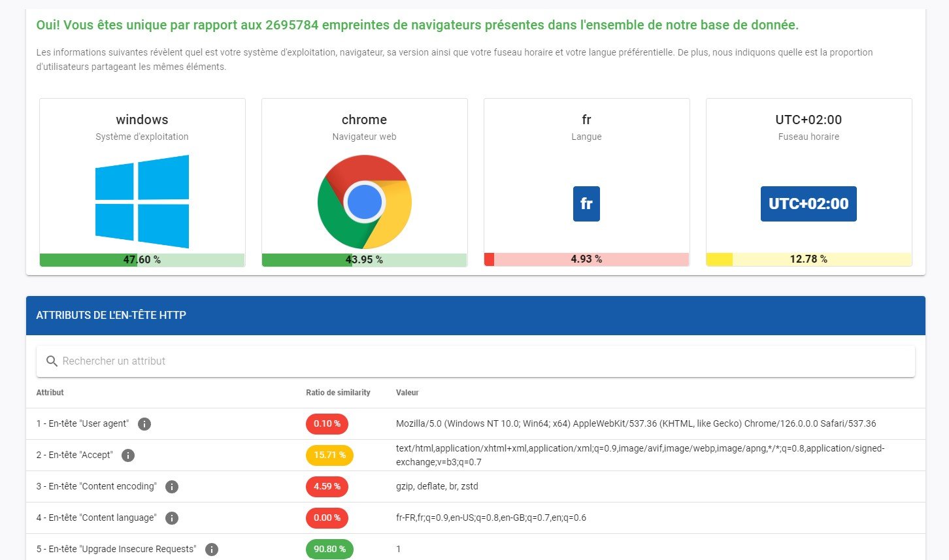949x560 pixels.
Task: Click the red 0.10 % similarity badge
Action: (327, 424)
